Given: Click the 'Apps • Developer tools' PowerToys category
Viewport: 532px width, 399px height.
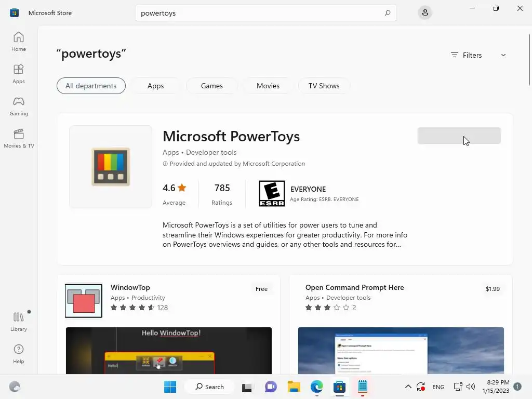Looking at the screenshot, I should point(199,152).
